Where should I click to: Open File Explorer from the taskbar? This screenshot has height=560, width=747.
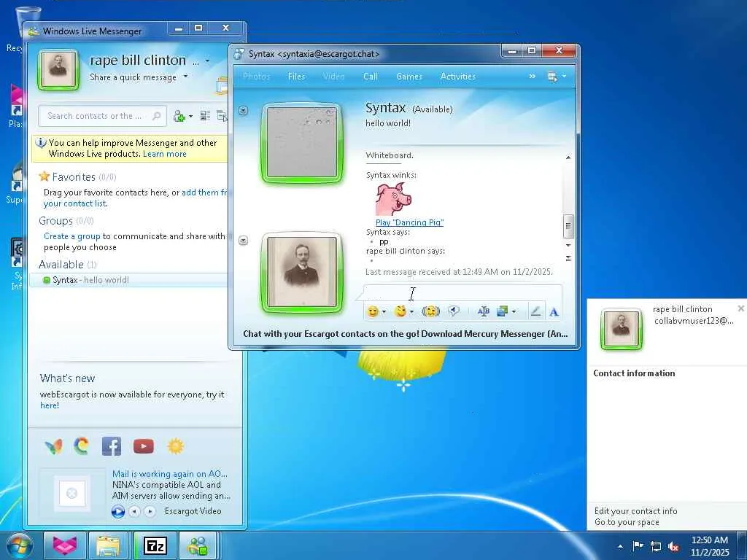(108, 545)
